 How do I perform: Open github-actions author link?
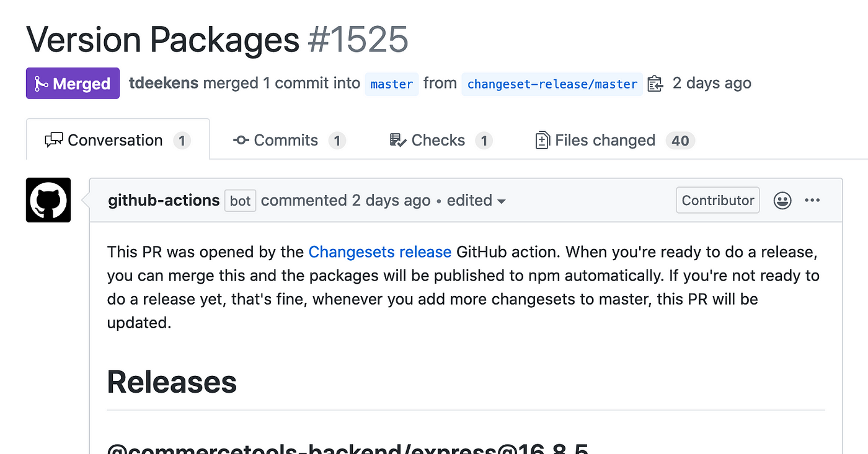click(164, 200)
